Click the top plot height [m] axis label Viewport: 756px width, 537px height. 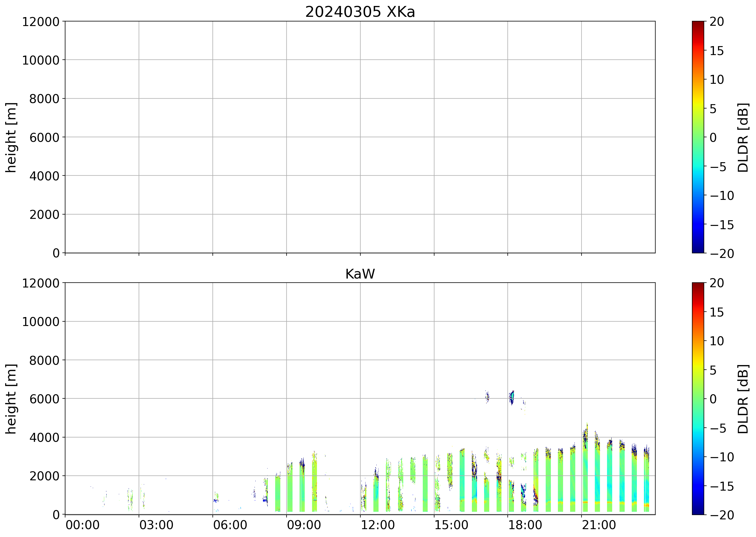pos(11,137)
